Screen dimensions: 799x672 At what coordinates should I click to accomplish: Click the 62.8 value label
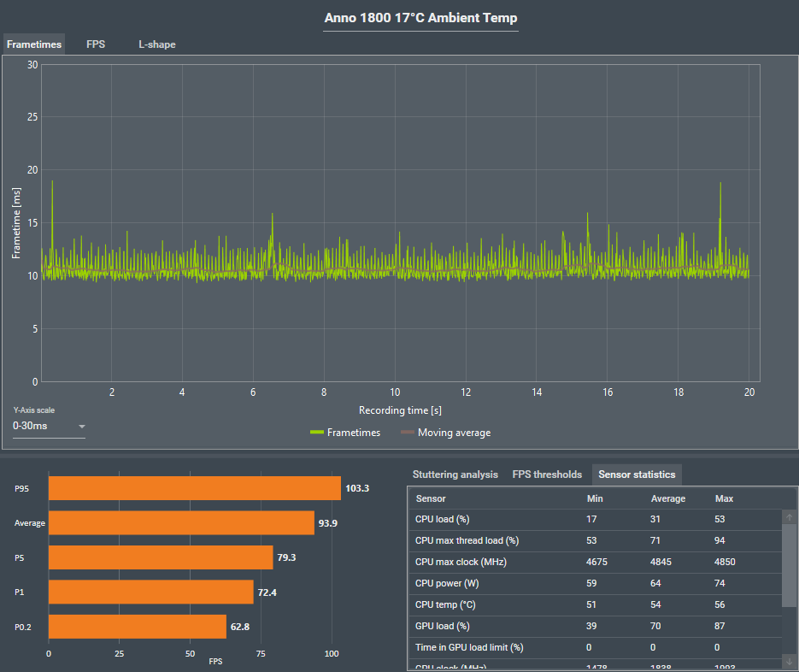point(240,627)
